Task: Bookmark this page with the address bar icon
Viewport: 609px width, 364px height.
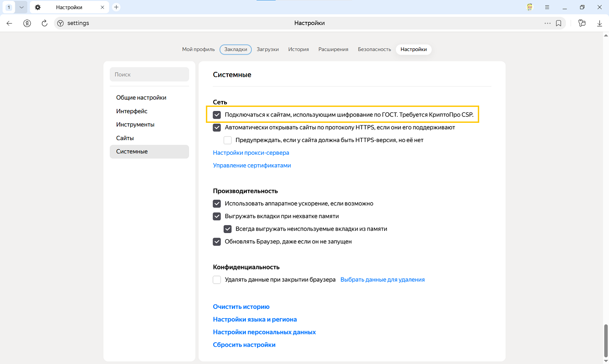Action: (558, 23)
